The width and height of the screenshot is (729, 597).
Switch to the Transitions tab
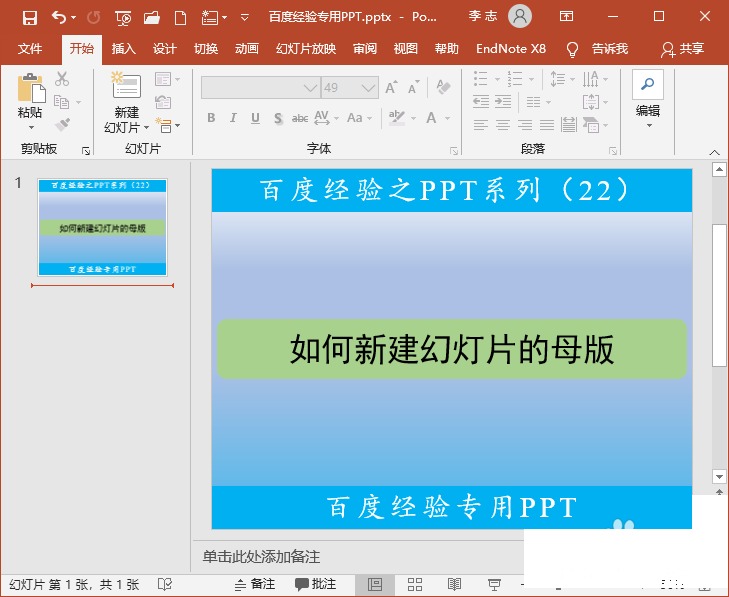coord(205,48)
